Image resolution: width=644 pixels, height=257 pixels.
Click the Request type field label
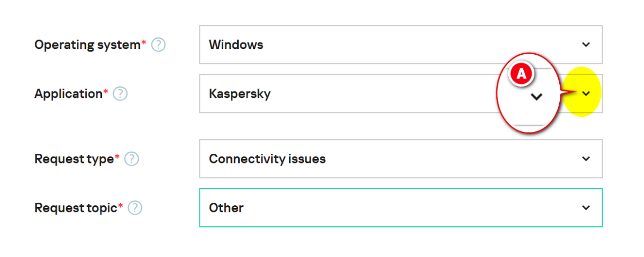[74, 159]
